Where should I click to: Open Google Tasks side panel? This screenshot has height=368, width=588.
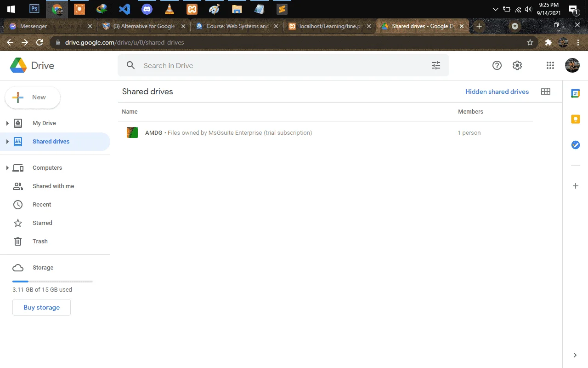coord(575,145)
